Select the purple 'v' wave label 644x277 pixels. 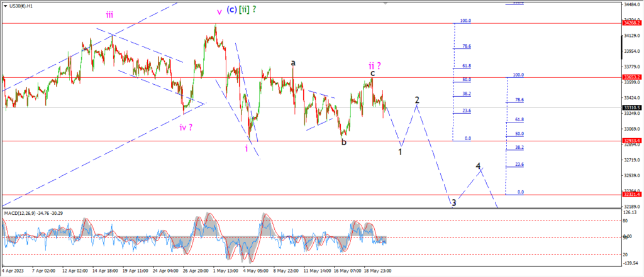point(219,11)
